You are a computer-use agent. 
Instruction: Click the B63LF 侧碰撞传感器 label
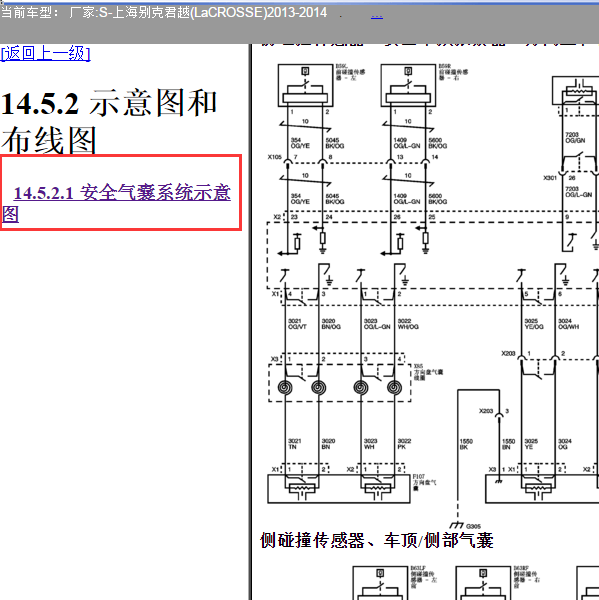[424, 577]
